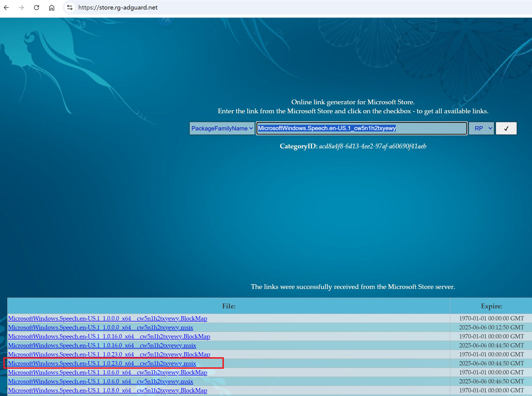
Task: Open the RP ring dropdown
Action: 481,128
